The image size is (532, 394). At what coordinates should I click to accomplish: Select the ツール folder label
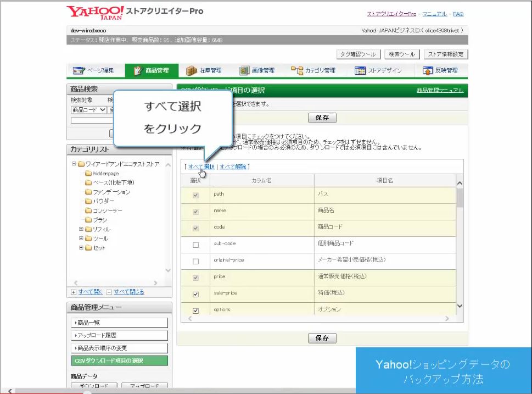pos(100,238)
